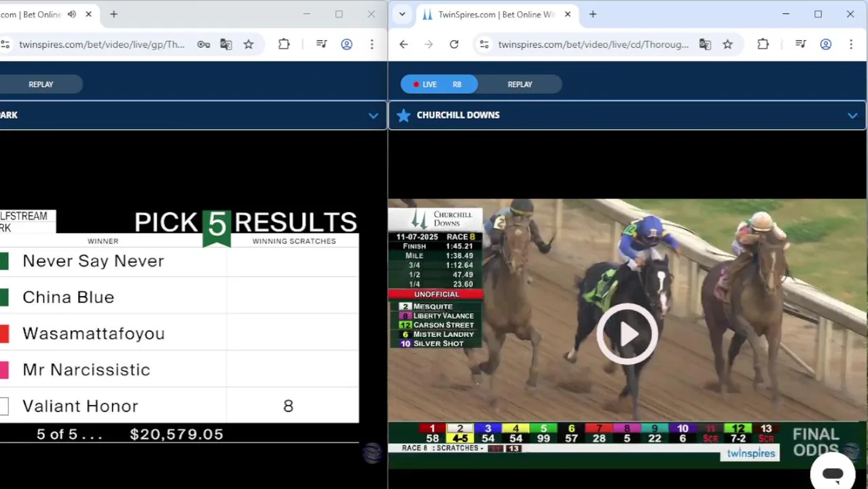Go back in right browser window
868x489 pixels.
tap(403, 44)
